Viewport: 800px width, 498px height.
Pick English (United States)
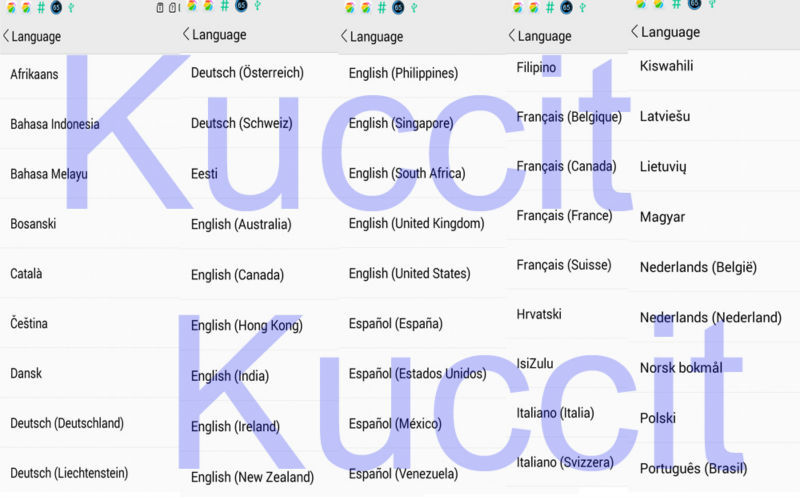point(409,273)
